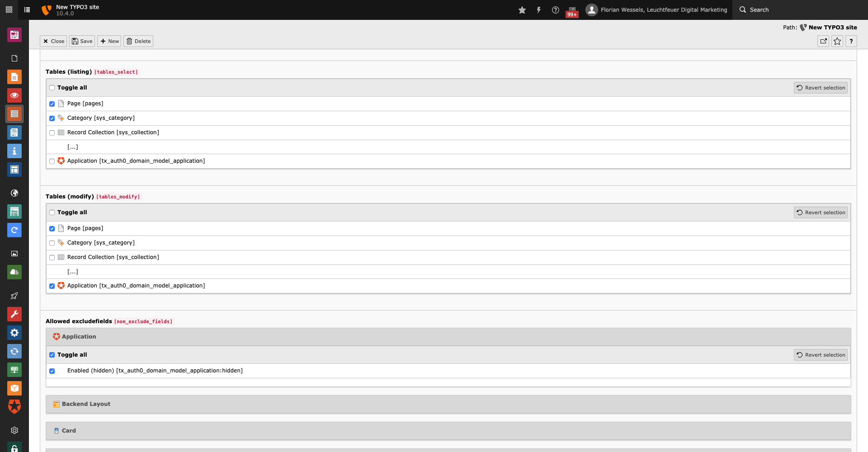This screenshot has width=868, height=452.
Task: Open the bookmarks star in top bar
Action: (x=522, y=10)
